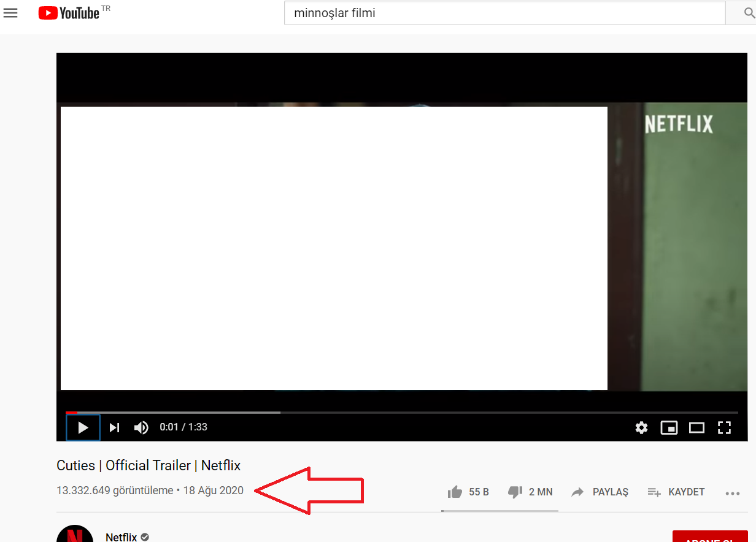Open the Netflix channel avatar
Screen dimensions: 756x542
tap(75, 533)
